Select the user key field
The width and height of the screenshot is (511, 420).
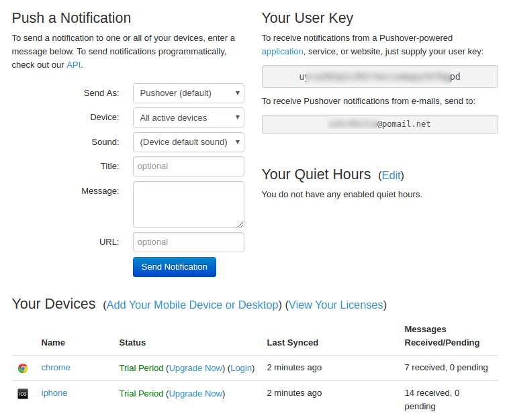[379, 76]
